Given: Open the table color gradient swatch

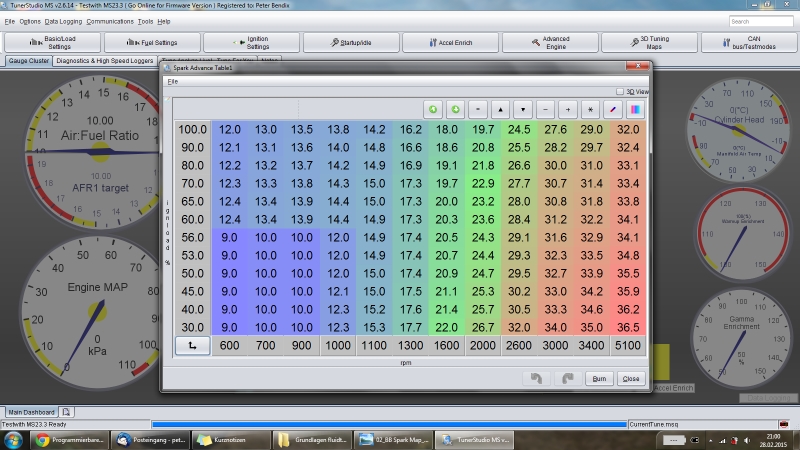Looking at the screenshot, I should tap(635, 108).
